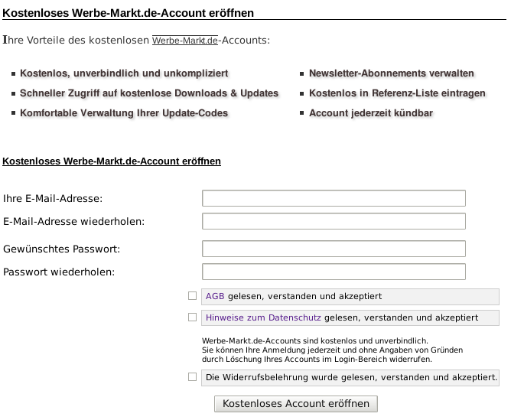Follow the Werbe-Markt.de link in intro
The height and width of the screenshot is (420, 511).
click(x=185, y=41)
